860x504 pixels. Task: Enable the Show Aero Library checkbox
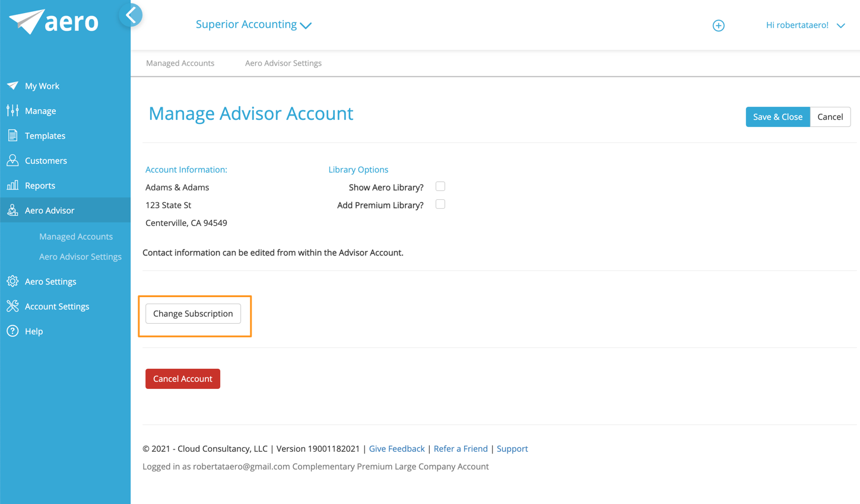(440, 186)
